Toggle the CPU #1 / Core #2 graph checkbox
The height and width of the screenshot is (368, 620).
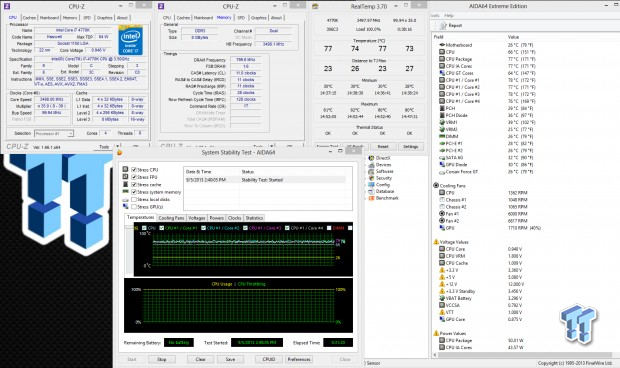click(x=203, y=228)
